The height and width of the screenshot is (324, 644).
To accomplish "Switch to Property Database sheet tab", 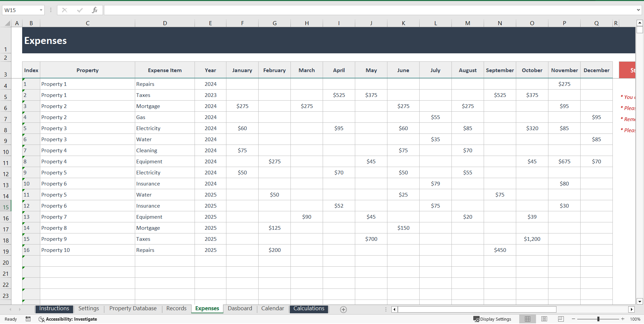I will coord(133,309).
